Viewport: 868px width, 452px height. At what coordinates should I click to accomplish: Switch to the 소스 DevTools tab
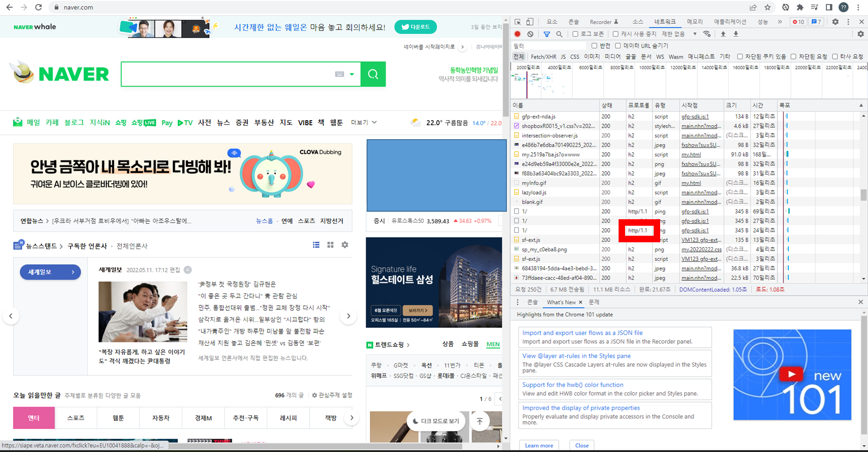click(x=638, y=22)
